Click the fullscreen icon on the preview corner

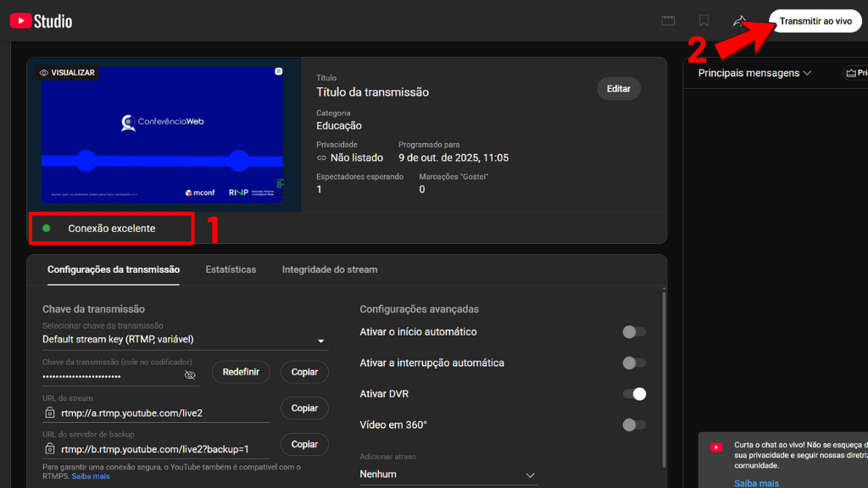click(x=281, y=73)
